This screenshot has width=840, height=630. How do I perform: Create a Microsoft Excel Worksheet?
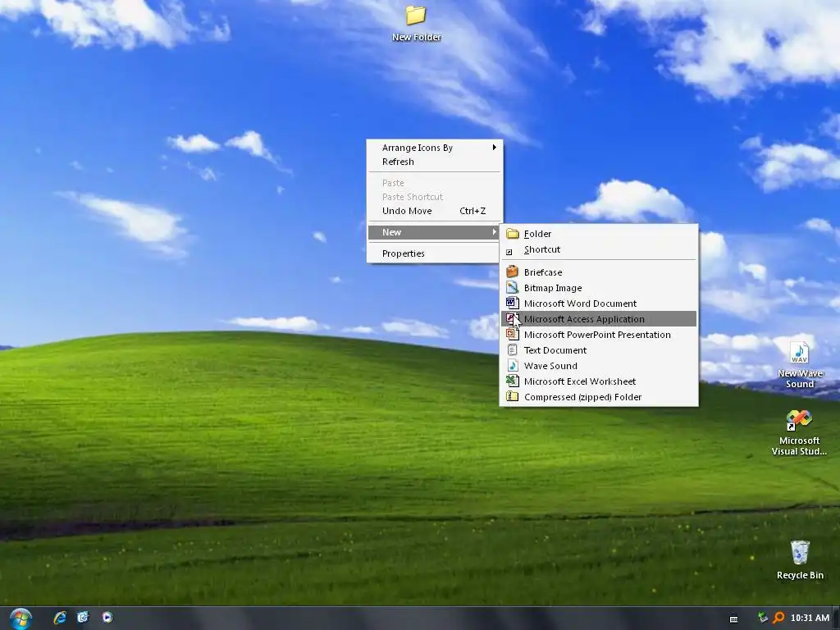tap(599, 381)
